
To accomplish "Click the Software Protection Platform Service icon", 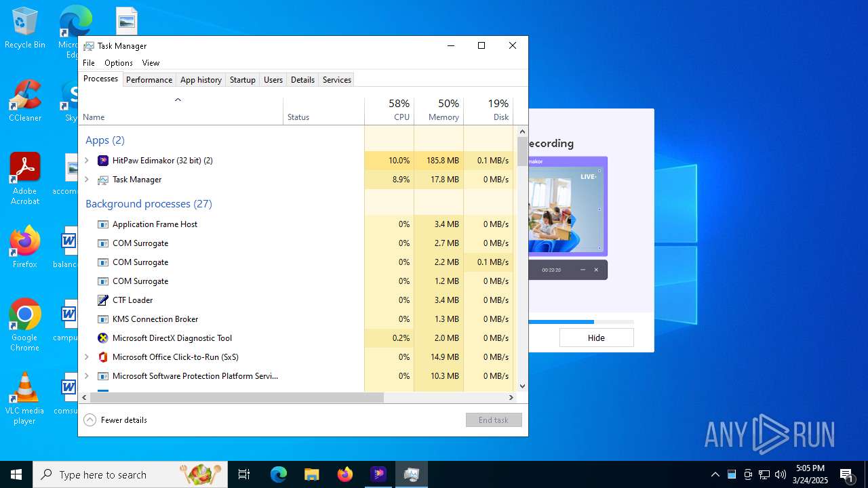I will click(103, 376).
